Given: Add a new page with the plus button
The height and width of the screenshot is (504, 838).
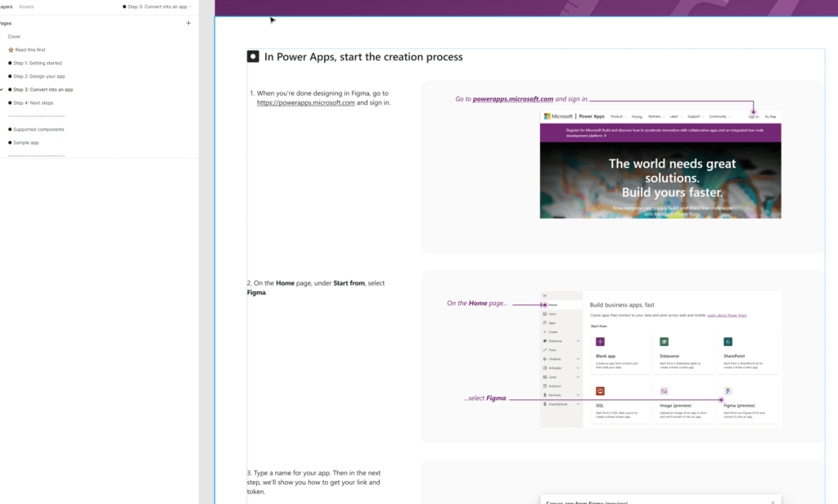Looking at the screenshot, I should pos(188,23).
